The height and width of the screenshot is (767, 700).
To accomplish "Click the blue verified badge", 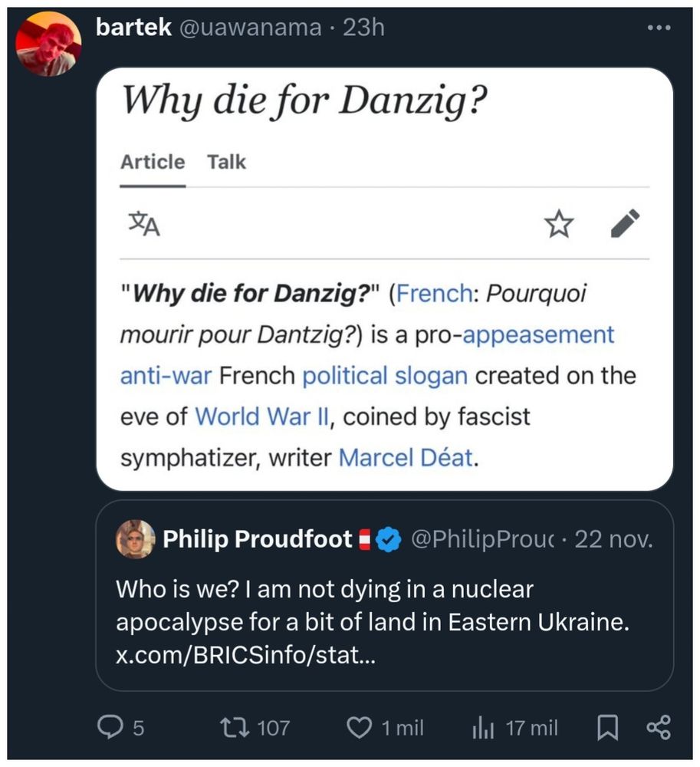I will point(391,540).
